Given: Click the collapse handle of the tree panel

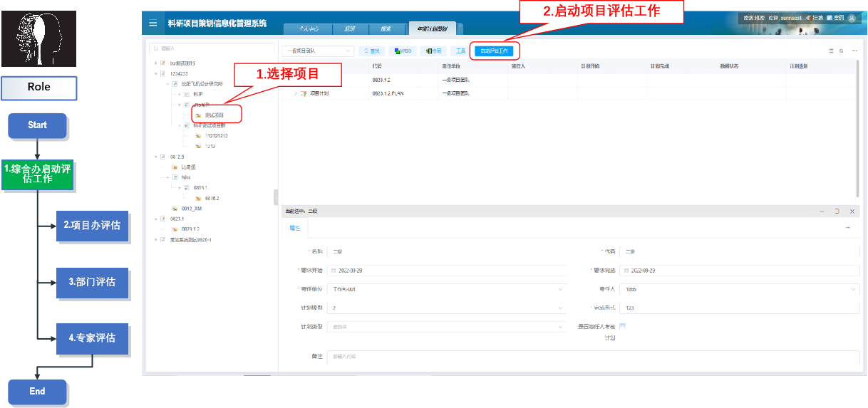Looking at the screenshot, I should click(276, 197).
